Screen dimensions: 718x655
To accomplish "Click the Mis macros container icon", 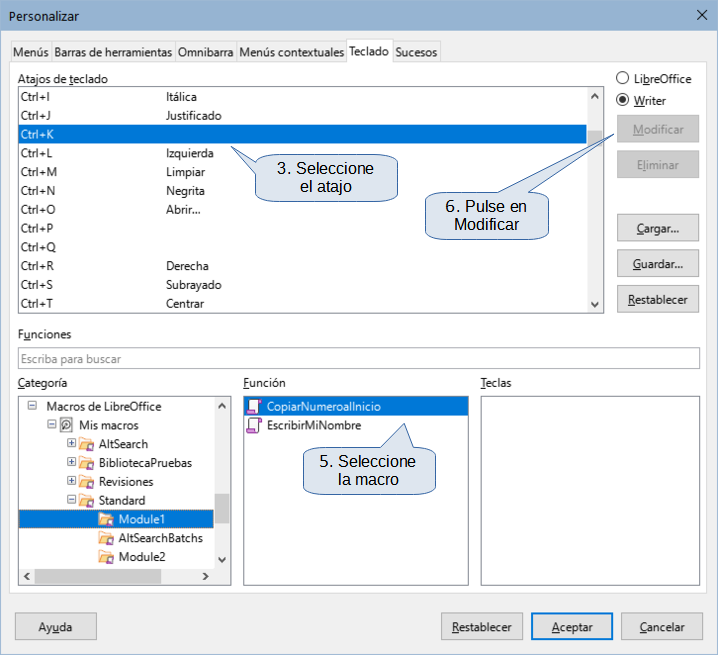I will pyautogui.click(x=66, y=425).
